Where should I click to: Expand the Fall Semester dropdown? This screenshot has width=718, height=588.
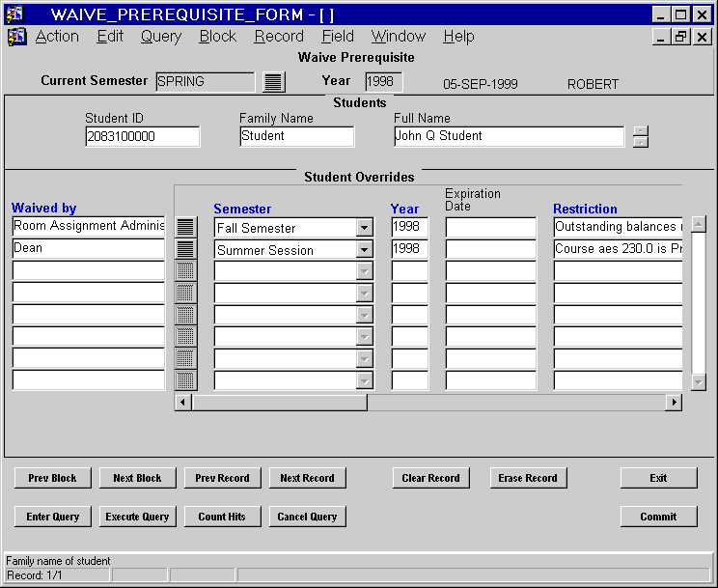(x=364, y=227)
